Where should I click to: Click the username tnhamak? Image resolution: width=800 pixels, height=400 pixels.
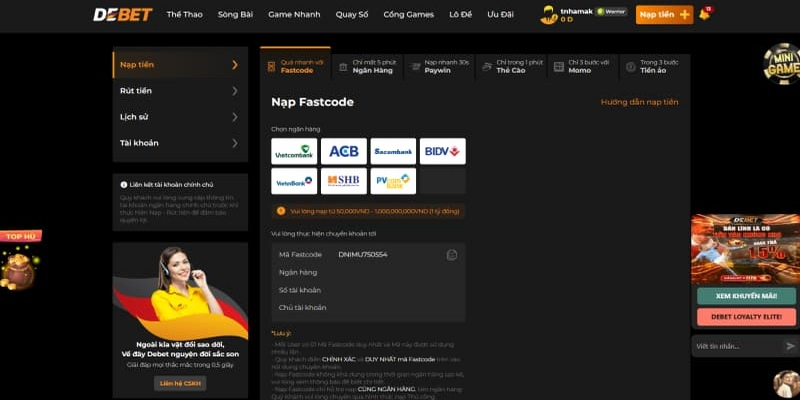coord(576,11)
